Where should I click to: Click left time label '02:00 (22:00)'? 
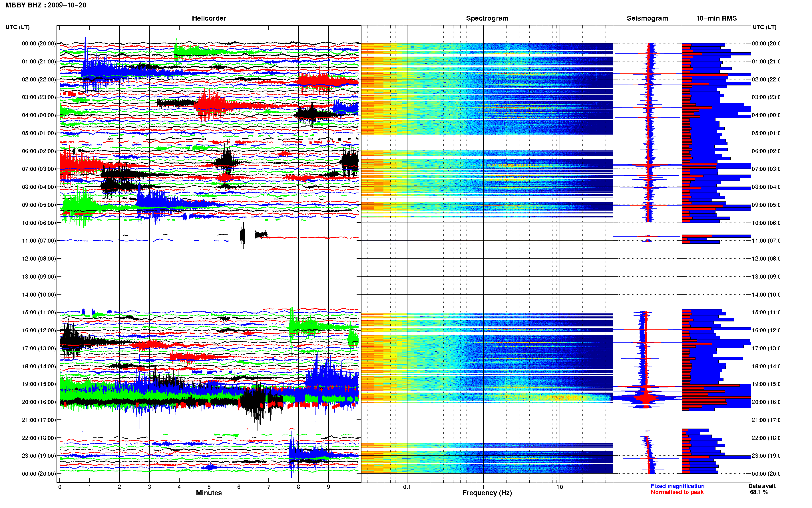click(39, 79)
